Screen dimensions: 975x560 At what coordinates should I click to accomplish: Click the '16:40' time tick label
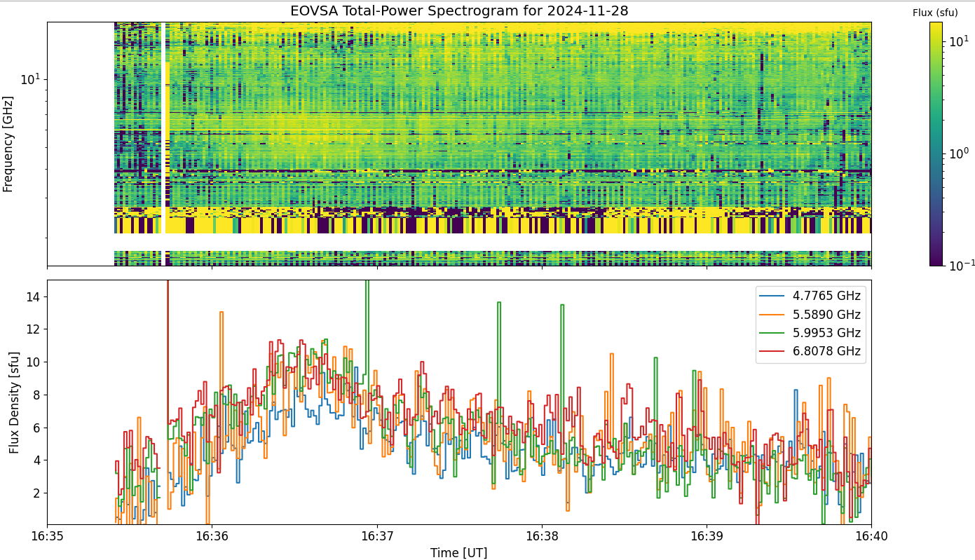[x=871, y=536]
